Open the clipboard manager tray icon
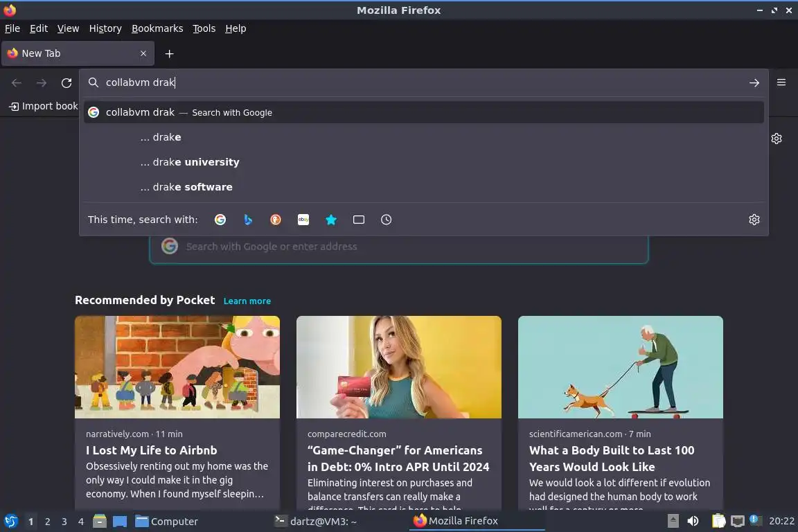This screenshot has height=532, width=798. click(718, 521)
